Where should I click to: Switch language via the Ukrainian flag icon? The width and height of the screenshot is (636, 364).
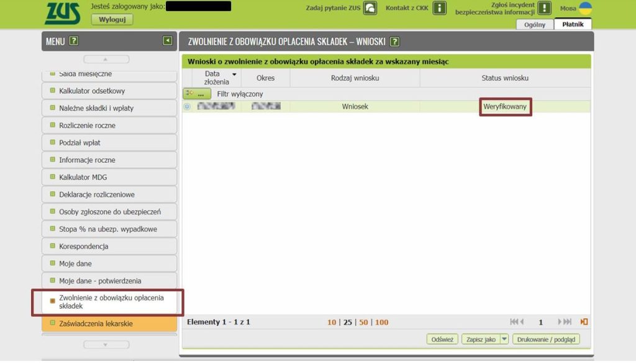[584, 8]
